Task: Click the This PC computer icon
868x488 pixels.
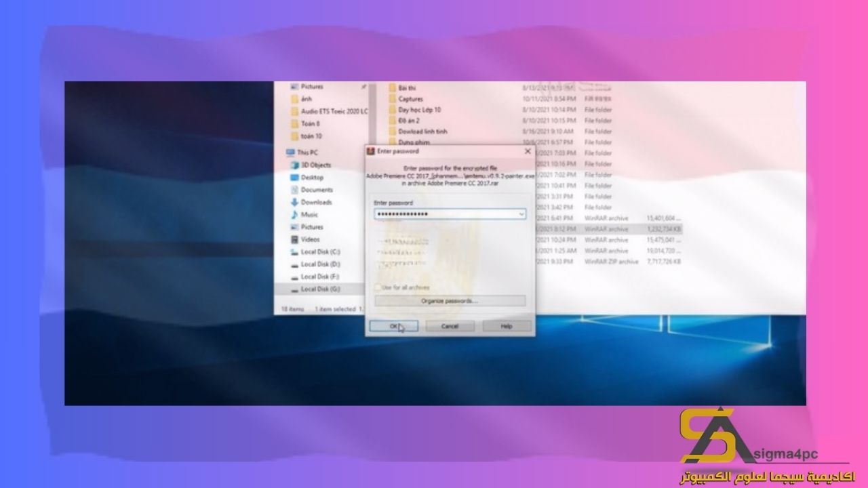Action: tap(290, 152)
